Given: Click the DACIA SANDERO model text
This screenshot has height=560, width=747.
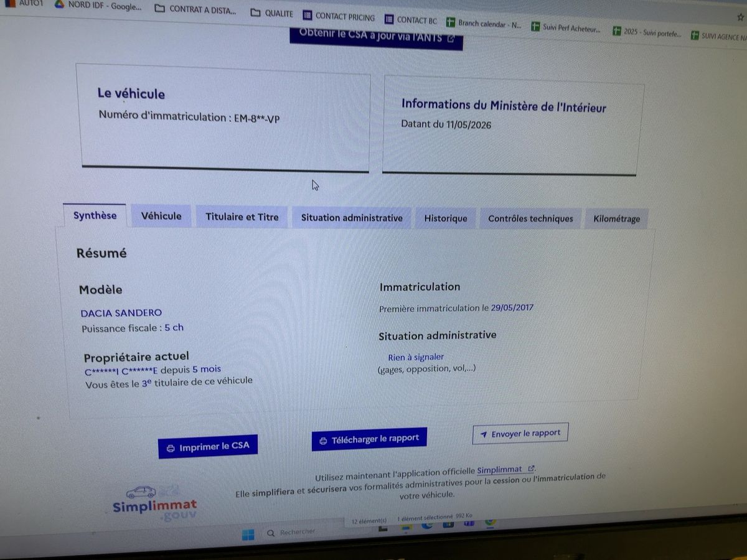Looking at the screenshot, I should 121,312.
